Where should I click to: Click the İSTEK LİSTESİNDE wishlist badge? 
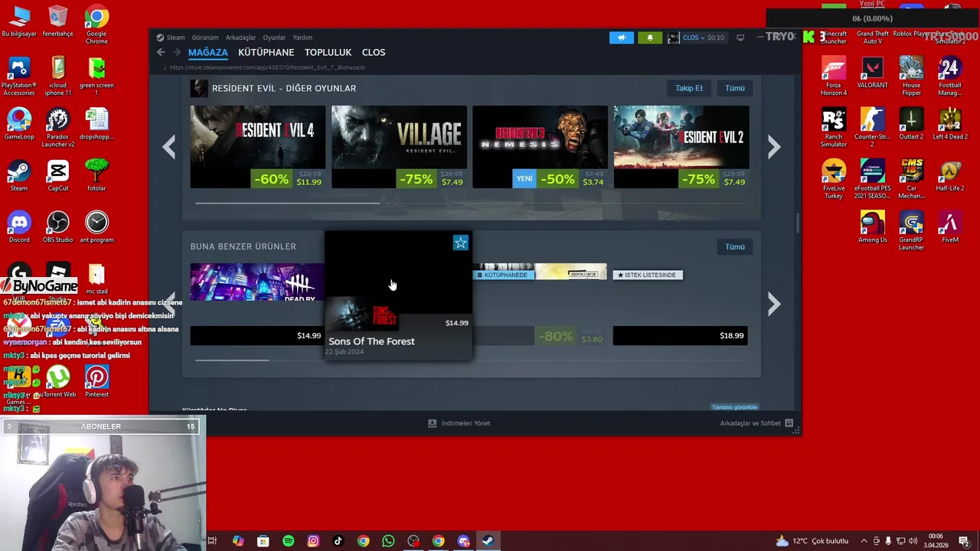click(648, 275)
